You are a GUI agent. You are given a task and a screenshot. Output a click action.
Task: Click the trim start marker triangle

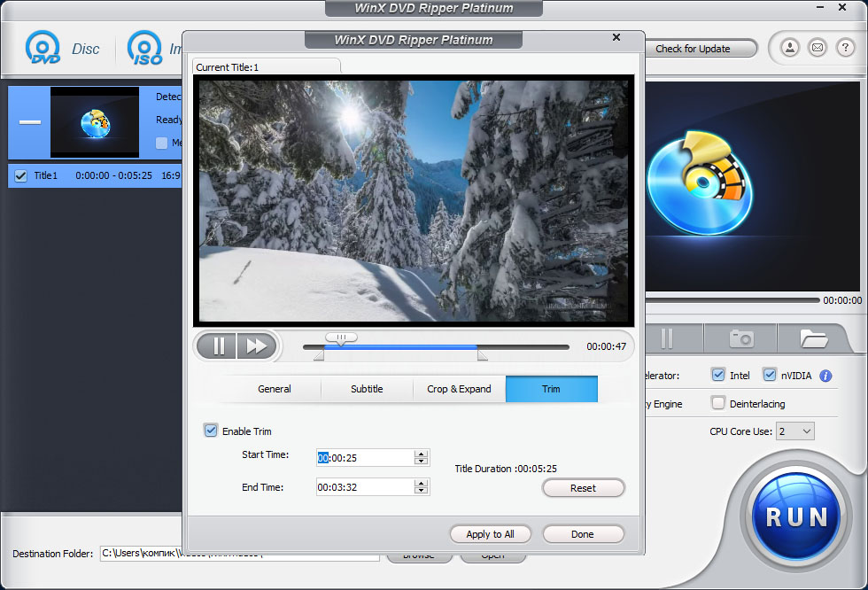319,355
